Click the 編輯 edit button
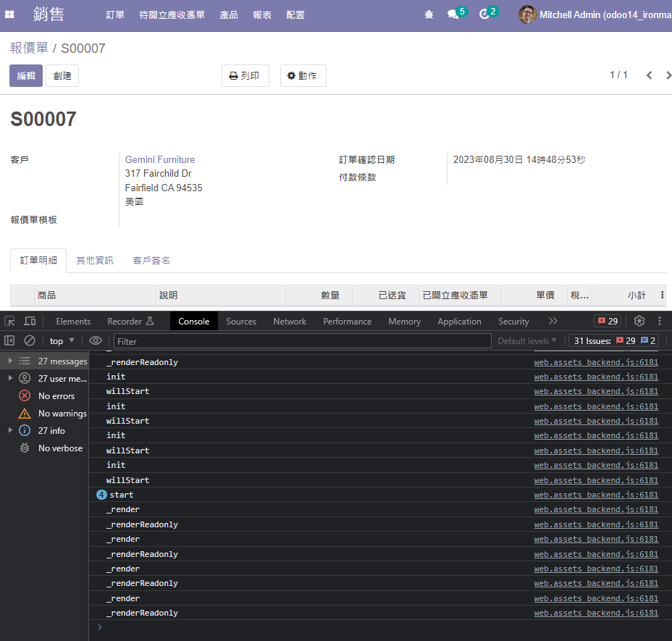 [26, 76]
